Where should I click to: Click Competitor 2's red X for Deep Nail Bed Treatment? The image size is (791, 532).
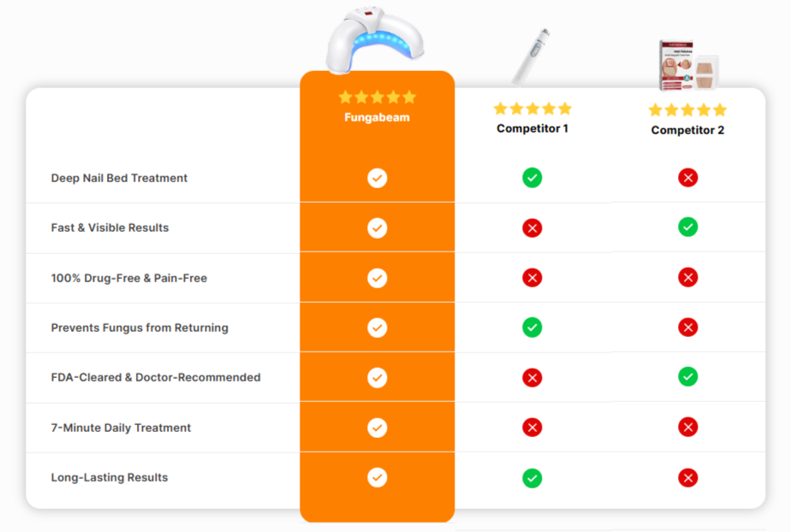coord(687,178)
